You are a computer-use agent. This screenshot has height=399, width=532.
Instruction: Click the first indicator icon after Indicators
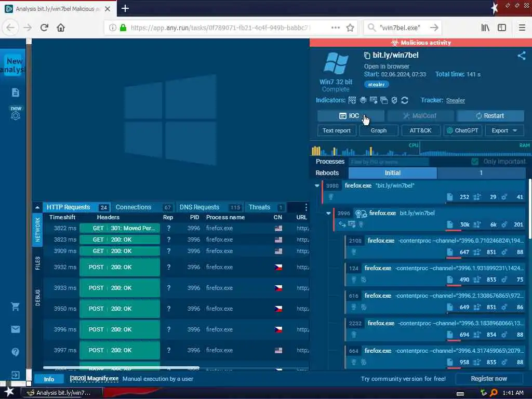point(352,100)
